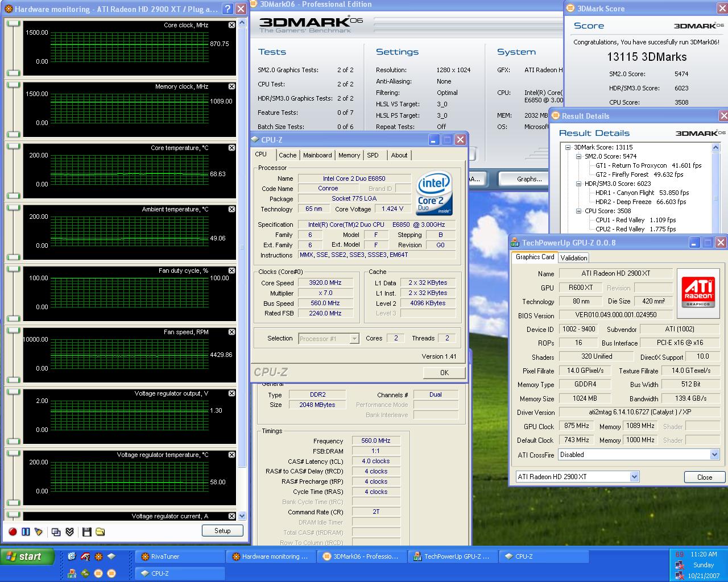This screenshot has width=728, height=582.
Task: Remove the Core temperature graph with its X
Action: tap(231, 148)
